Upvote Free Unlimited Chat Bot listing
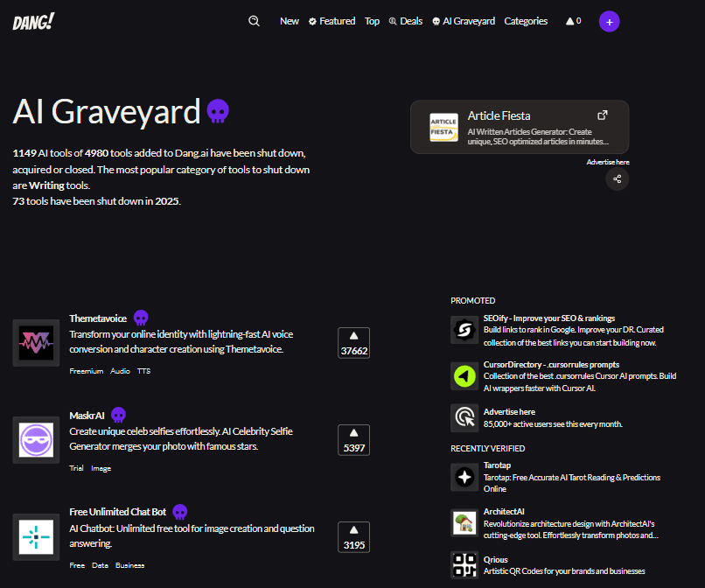 pyautogui.click(x=353, y=537)
